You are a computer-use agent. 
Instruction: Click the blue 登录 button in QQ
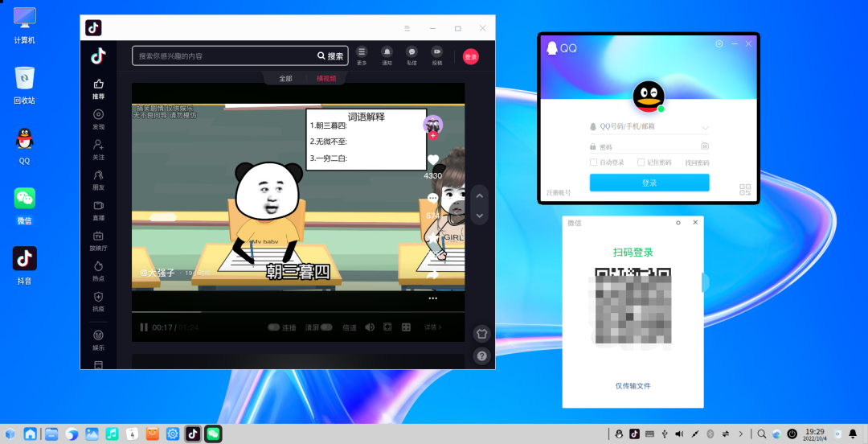pyautogui.click(x=649, y=183)
